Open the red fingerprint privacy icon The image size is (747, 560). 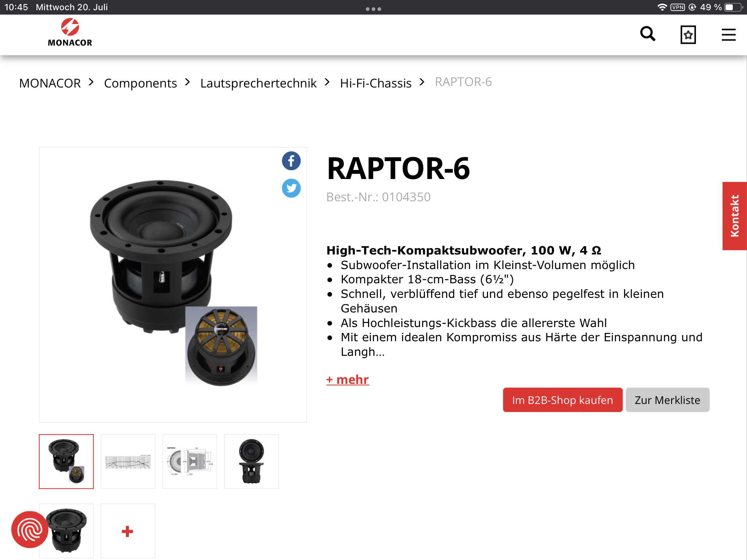pos(30,529)
